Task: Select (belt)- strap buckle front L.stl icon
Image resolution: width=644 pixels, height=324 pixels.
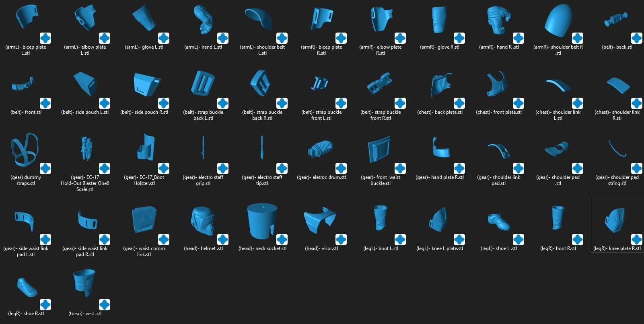Action: point(320,84)
